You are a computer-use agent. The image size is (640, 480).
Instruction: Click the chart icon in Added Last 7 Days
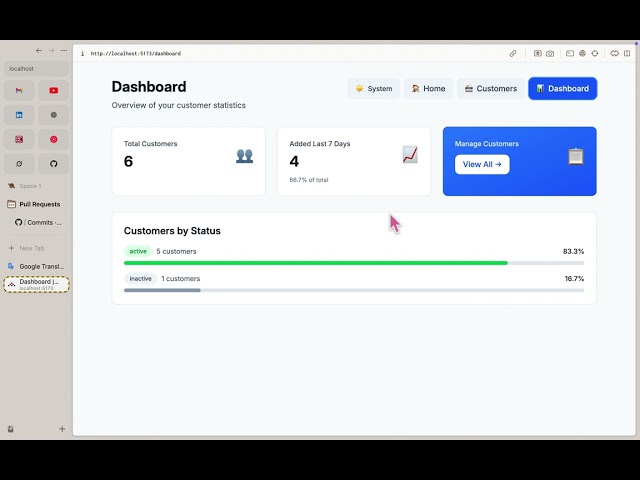click(x=410, y=155)
